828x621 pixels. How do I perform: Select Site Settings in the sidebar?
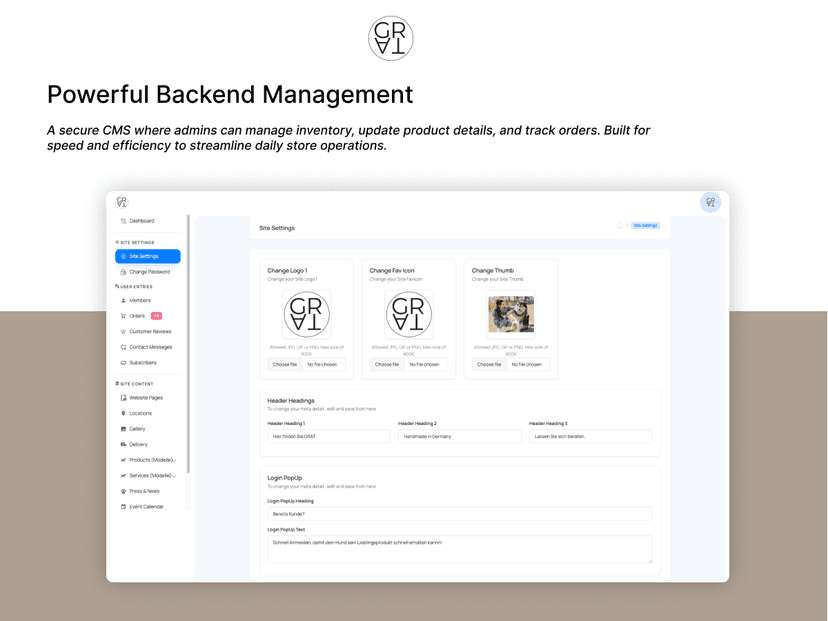point(146,257)
